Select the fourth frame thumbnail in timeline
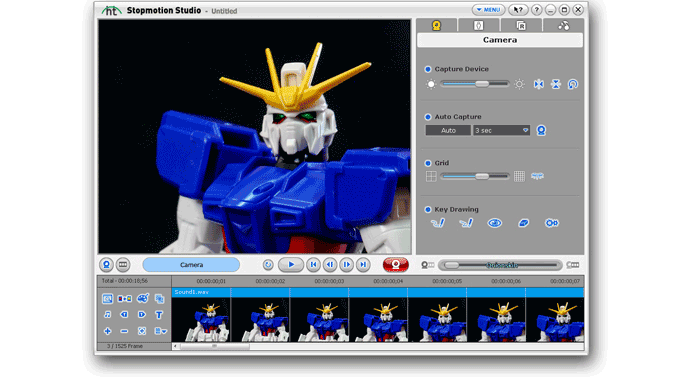Image resolution: width=700 pixels, height=380 pixels. click(x=378, y=320)
